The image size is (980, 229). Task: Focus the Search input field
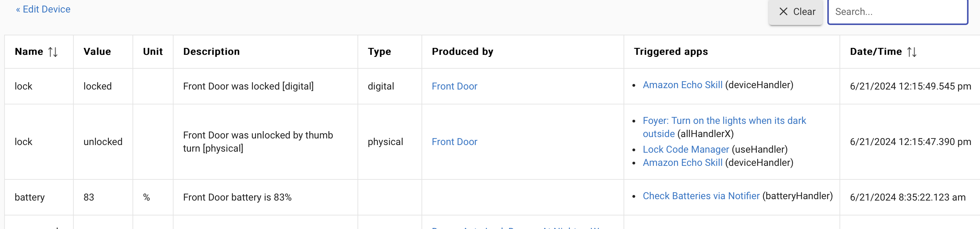(x=897, y=12)
